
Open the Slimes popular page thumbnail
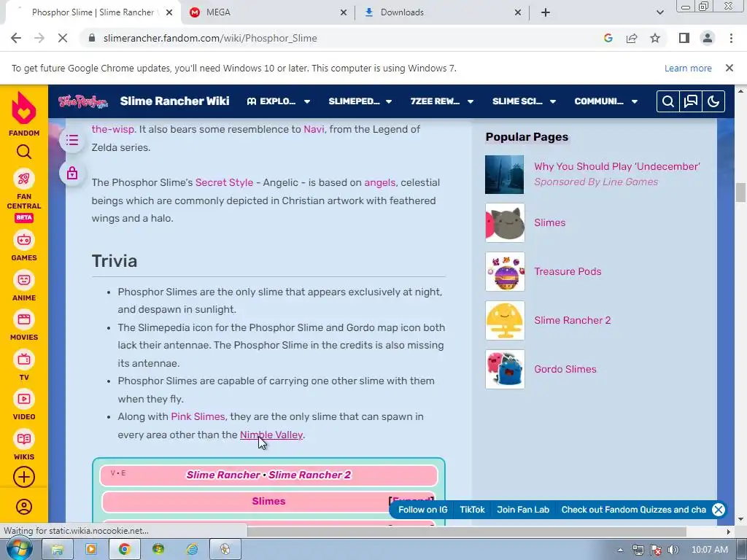(x=505, y=223)
